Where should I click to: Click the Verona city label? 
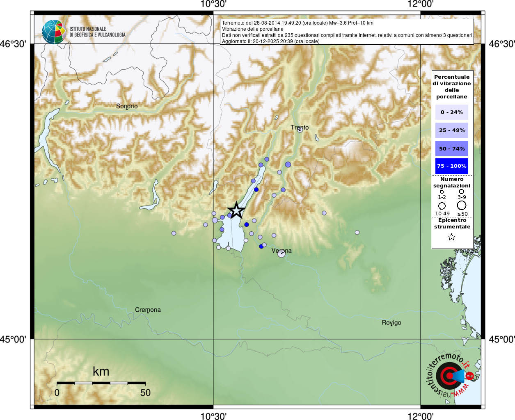point(282,251)
